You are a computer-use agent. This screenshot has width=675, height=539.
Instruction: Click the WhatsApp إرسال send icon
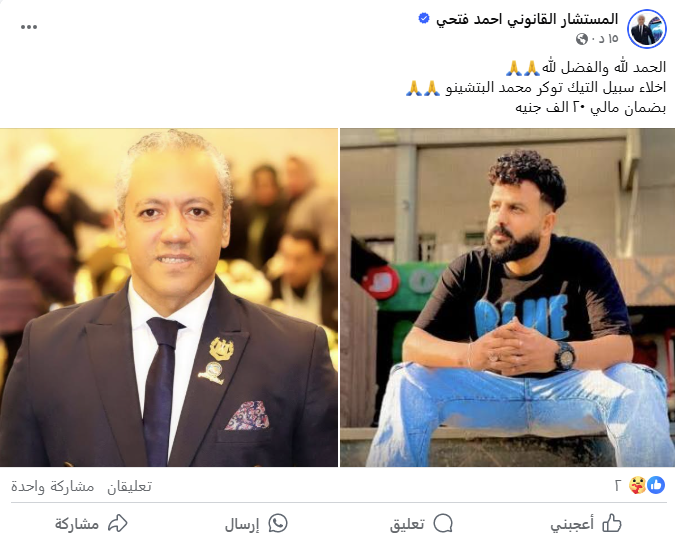pos(278,524)
